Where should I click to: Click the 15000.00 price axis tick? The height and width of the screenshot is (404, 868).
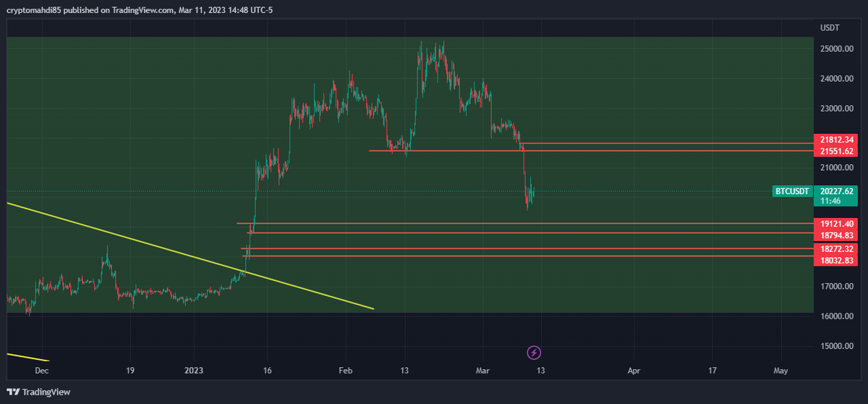[838, 346]
